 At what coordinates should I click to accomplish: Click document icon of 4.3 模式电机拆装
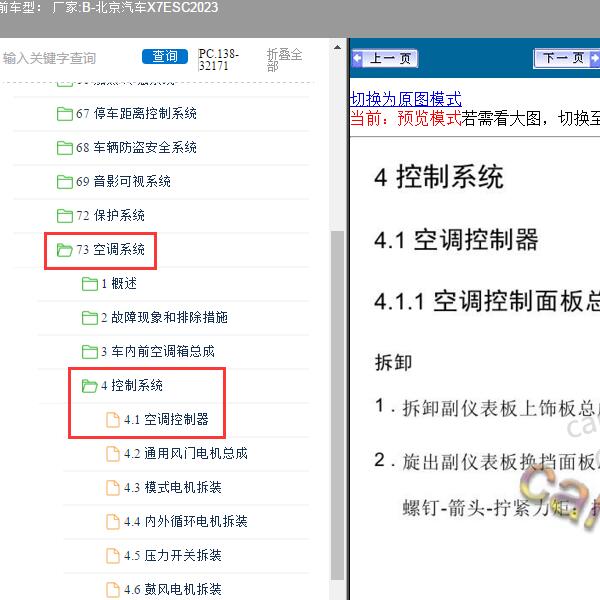click(x=113, y=488)
